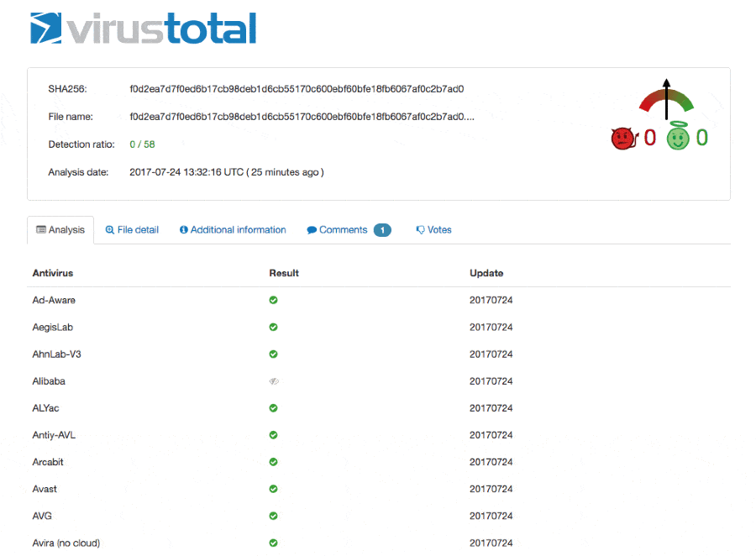Click the green check icon for Antiy-AVL
756x556 pixels.
coord(273,435)
